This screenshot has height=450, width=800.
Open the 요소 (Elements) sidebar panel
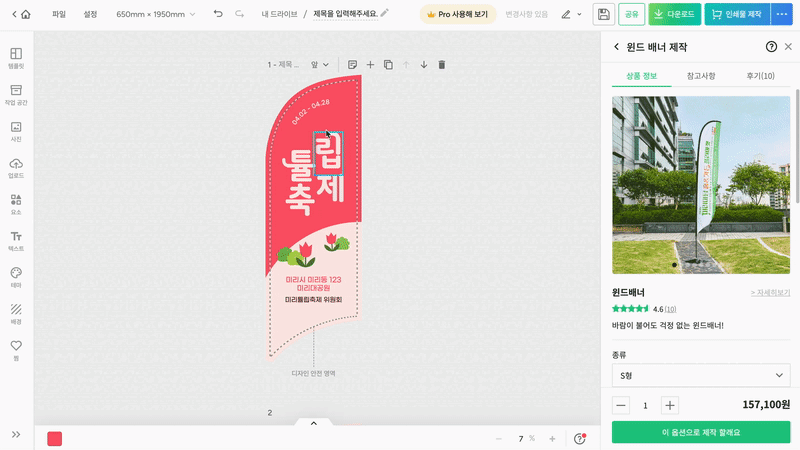click(x=16, y=204)
